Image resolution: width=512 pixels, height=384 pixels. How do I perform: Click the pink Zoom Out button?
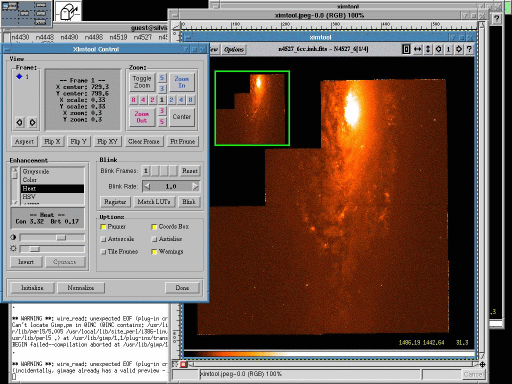(142, 117)
